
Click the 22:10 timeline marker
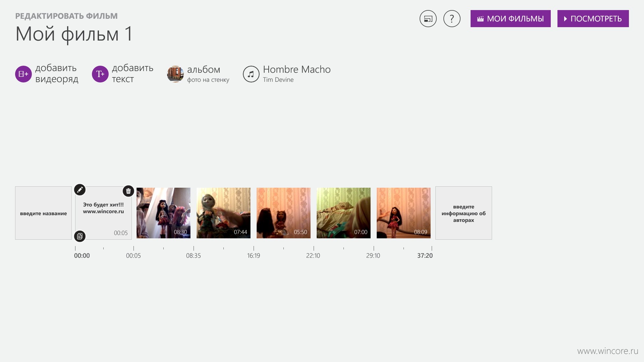pyautogui.click(x=313, y=256)
